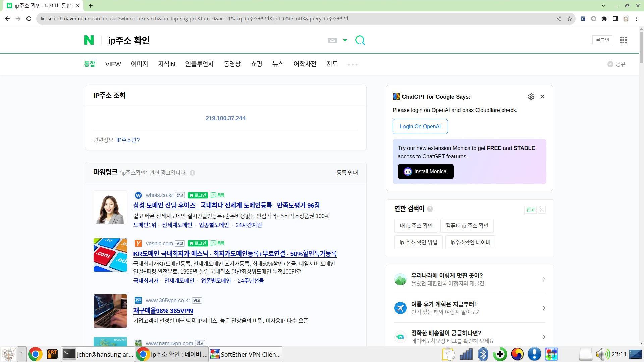Open the 지식iN tab

167,64
